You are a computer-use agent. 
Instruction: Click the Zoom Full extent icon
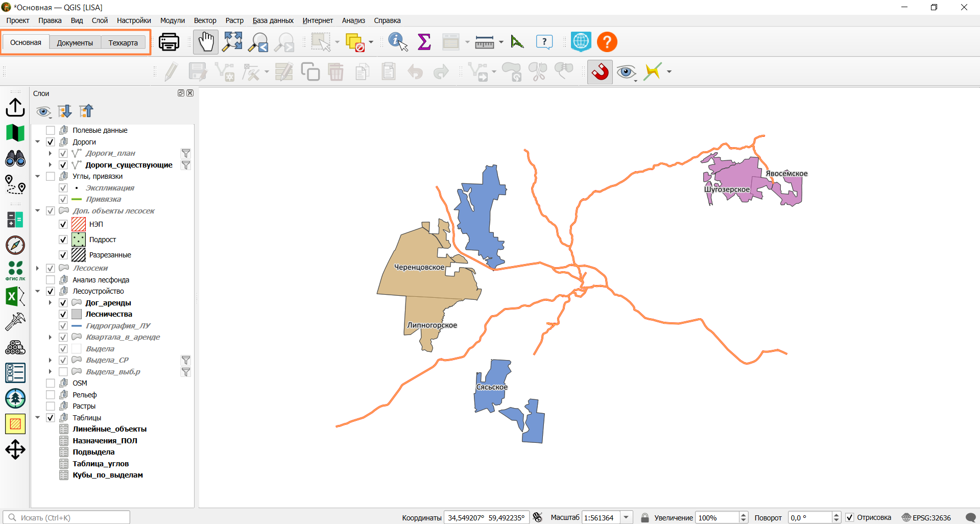pos(232,42)
